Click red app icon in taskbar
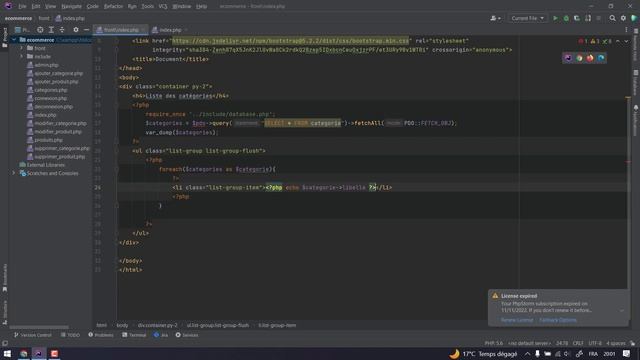 coord(54,353)
